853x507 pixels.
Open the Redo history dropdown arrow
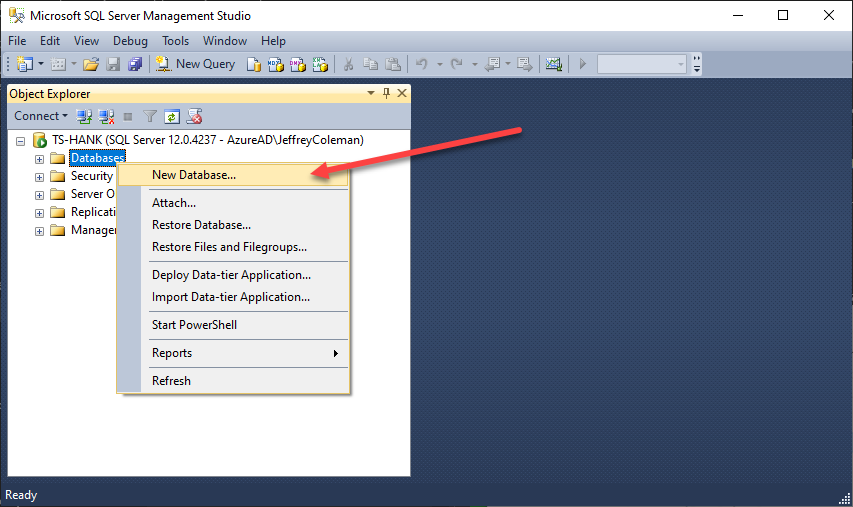click(474, 64)
